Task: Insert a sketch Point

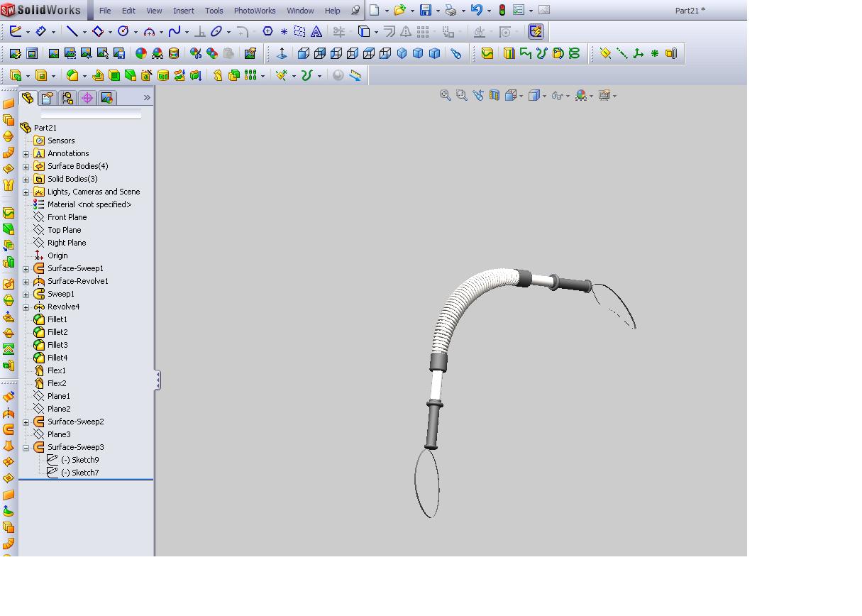Action: [284, 32]
